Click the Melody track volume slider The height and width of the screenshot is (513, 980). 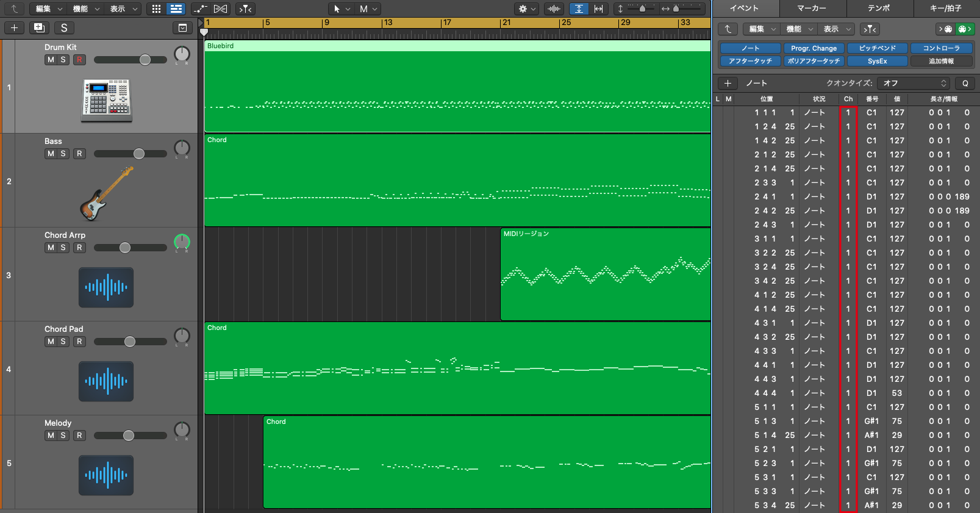[x=130, y=436]
